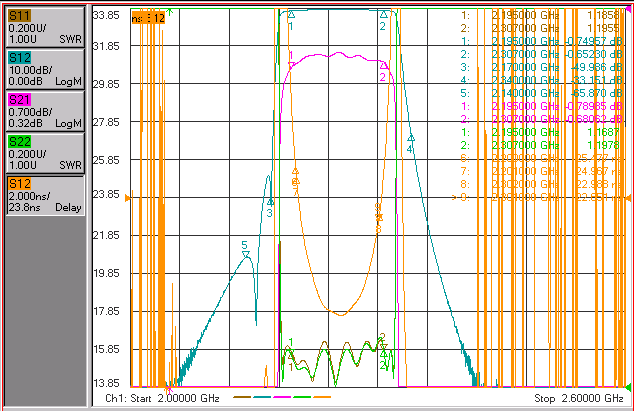Click the 0.700dB/ scale value in S21 panel
This screenshot has width=634, height=411.
pyautogui.click(x=30, y=112)
